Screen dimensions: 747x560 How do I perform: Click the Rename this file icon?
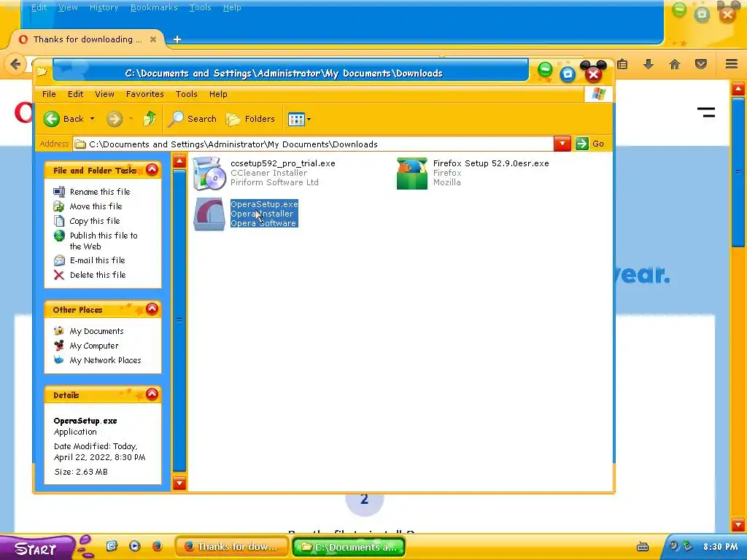(59, 192)
